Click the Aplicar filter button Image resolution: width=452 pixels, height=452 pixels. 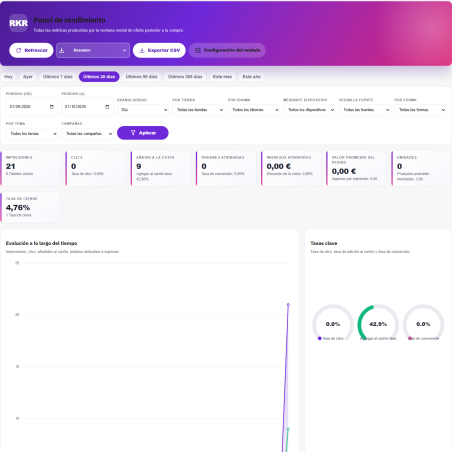[x=143, y=133]
